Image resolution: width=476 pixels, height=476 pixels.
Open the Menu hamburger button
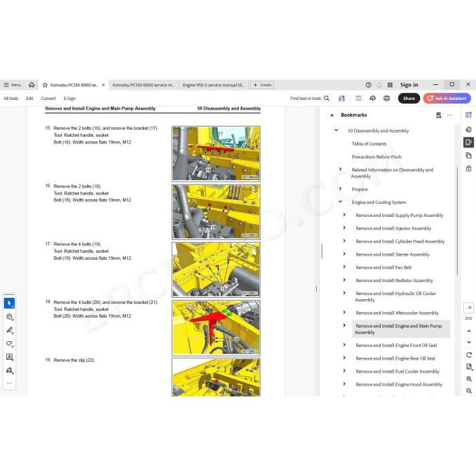[x=12, y=85]
